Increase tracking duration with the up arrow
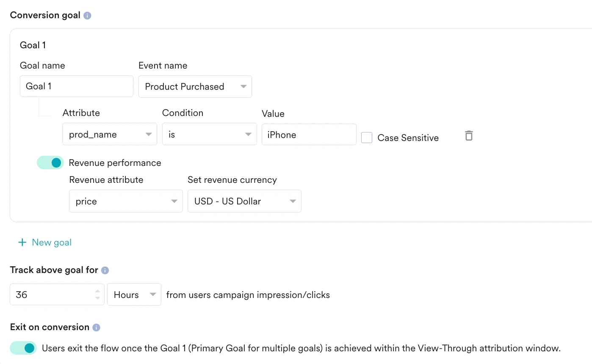Screen dimensions: 592x364 [97, 291]
